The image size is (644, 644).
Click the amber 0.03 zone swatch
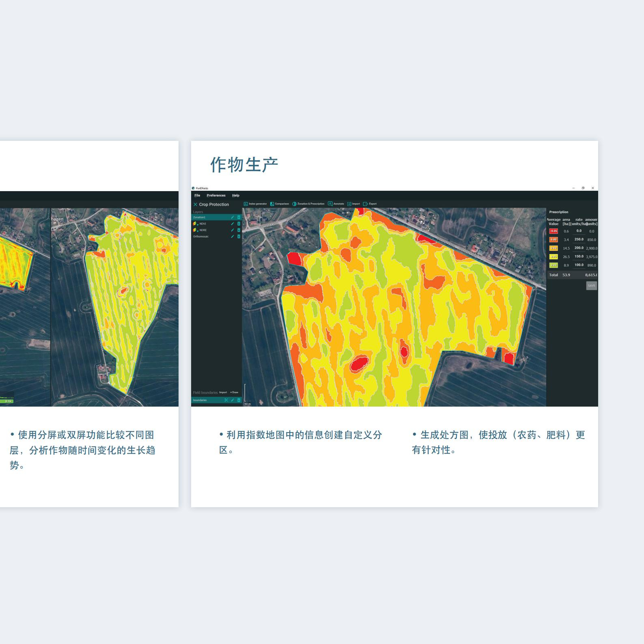coord(554,248)
